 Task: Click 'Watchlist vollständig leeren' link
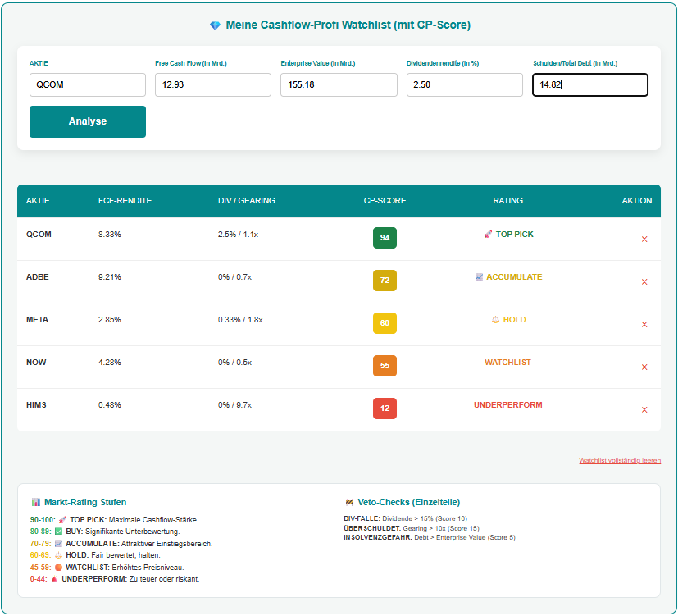point(619,461)
